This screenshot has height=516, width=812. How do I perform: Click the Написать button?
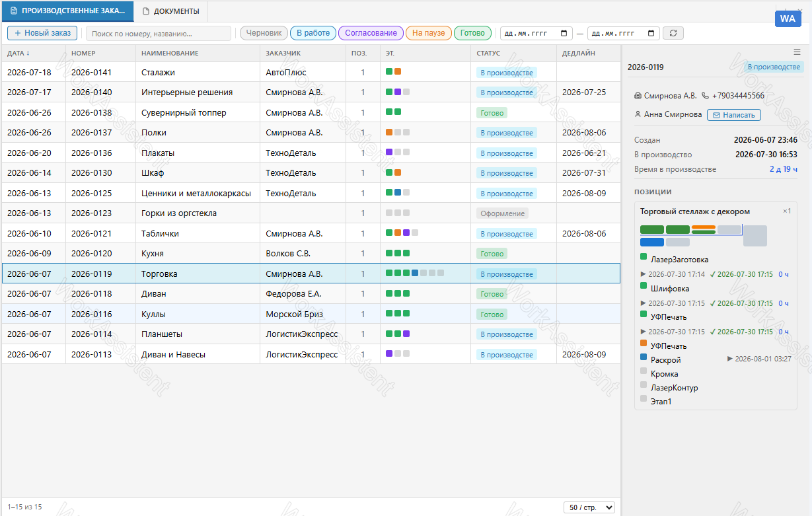coord(733,115)
